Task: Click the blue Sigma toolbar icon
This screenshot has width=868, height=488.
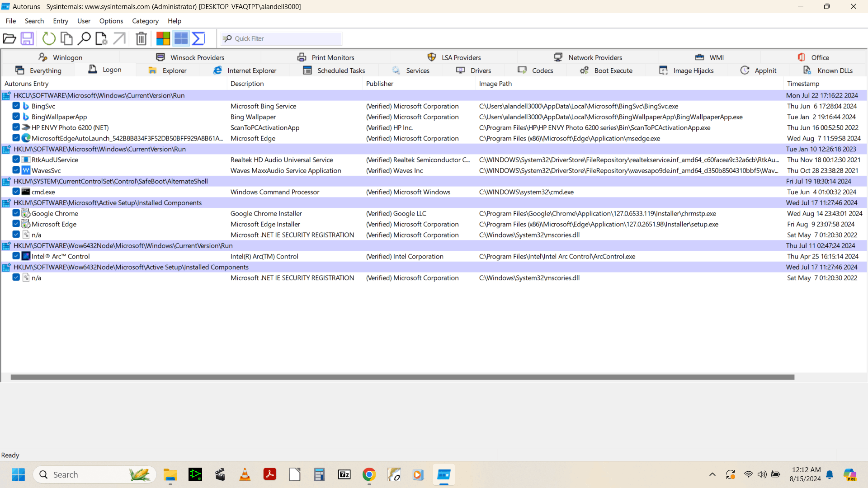Action: 198,39
